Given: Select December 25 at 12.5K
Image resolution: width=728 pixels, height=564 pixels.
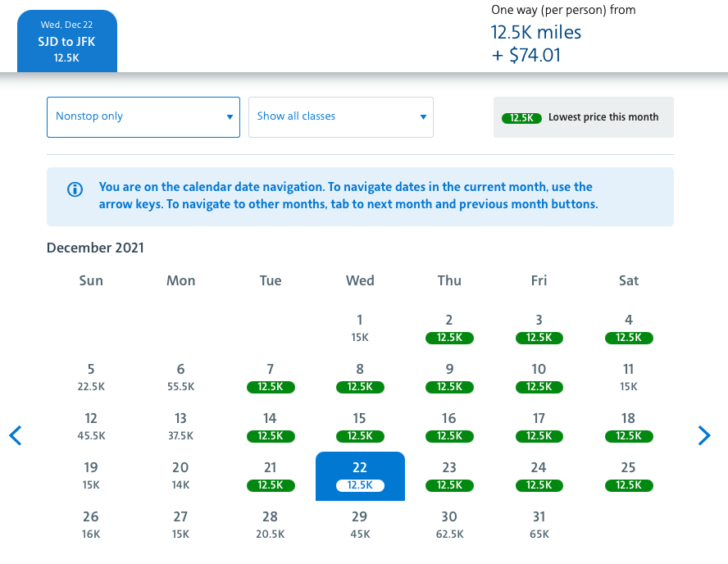Looking at the screenshot, I should [628, 475].
